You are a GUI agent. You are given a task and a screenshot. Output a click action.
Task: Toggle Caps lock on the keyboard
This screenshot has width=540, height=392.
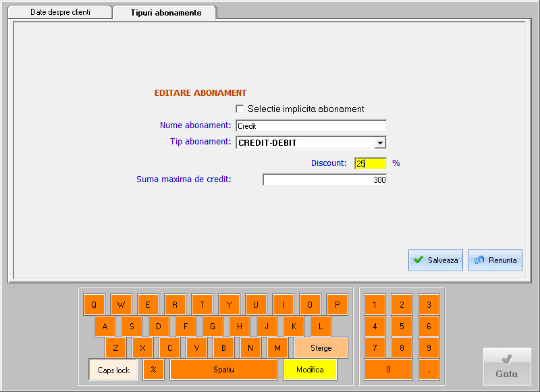point(113,370)
